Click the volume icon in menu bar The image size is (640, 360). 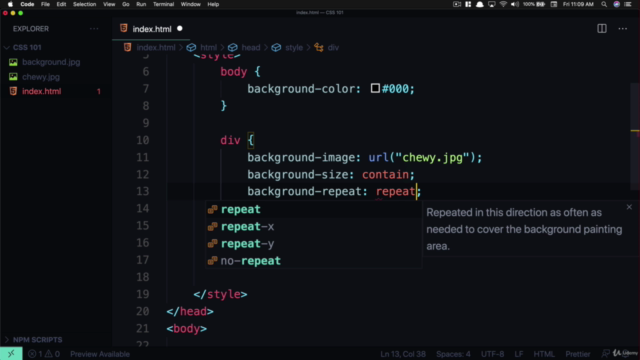click(x=515, y=4)
